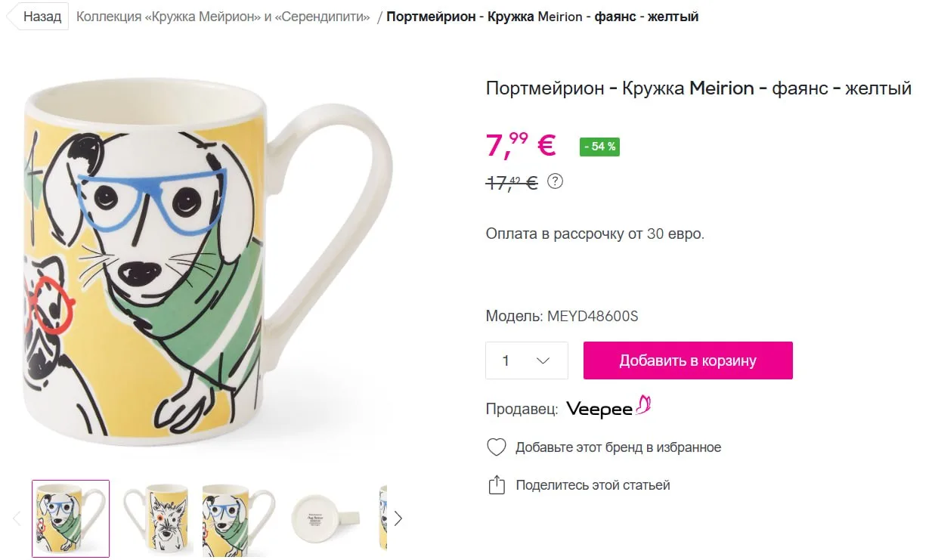Viewport: 935px width, 560px height.
Task: Open the Кружка Мейрион и Серендипити breadcrumb
Action: click(223, 17)
